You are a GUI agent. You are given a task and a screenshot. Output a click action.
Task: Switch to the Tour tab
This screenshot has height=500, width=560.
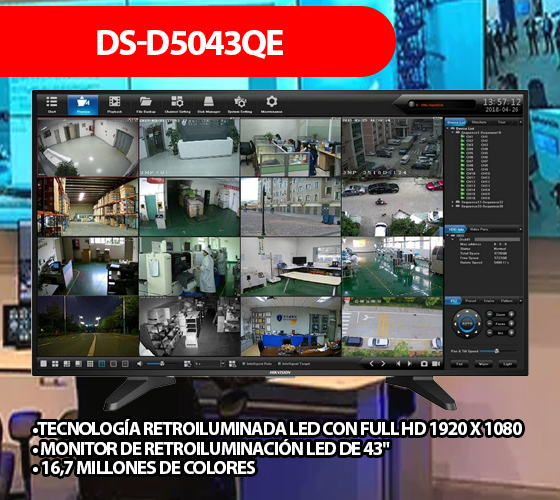coord(501,122)
